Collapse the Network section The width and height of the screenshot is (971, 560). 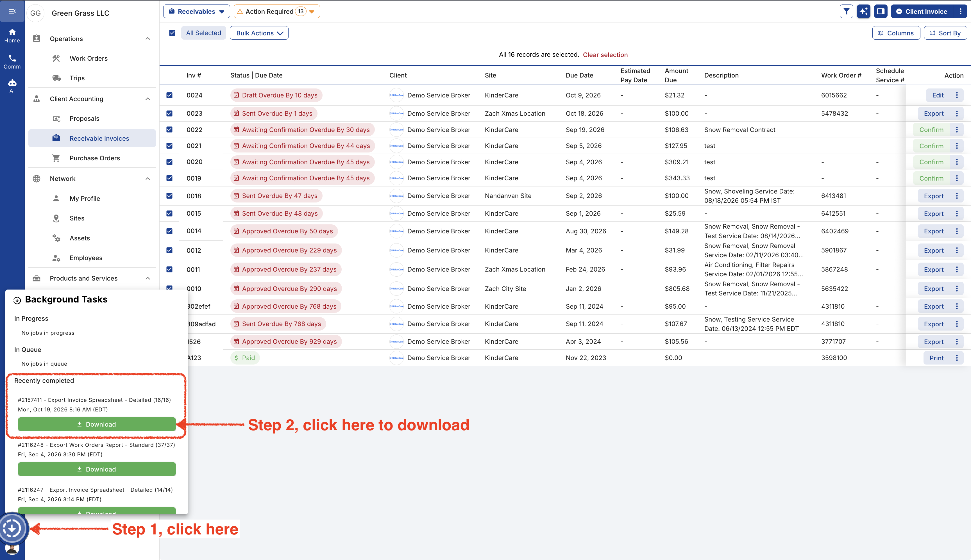[148, 178]
